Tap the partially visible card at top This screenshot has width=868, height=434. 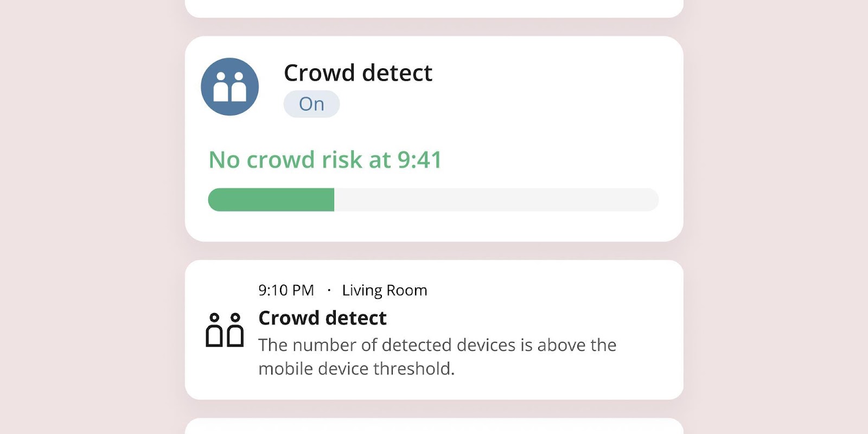point(434,8)
